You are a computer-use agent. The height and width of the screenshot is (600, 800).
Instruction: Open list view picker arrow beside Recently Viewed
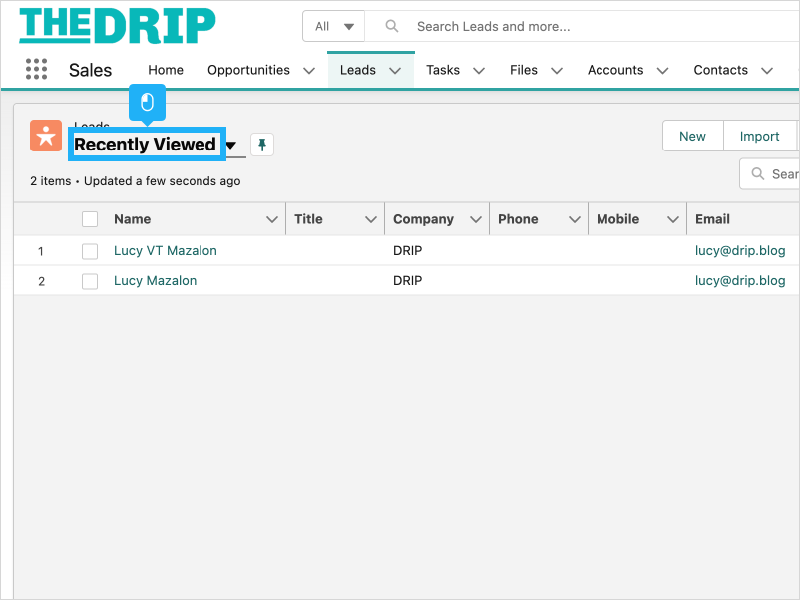pos(231,145)
